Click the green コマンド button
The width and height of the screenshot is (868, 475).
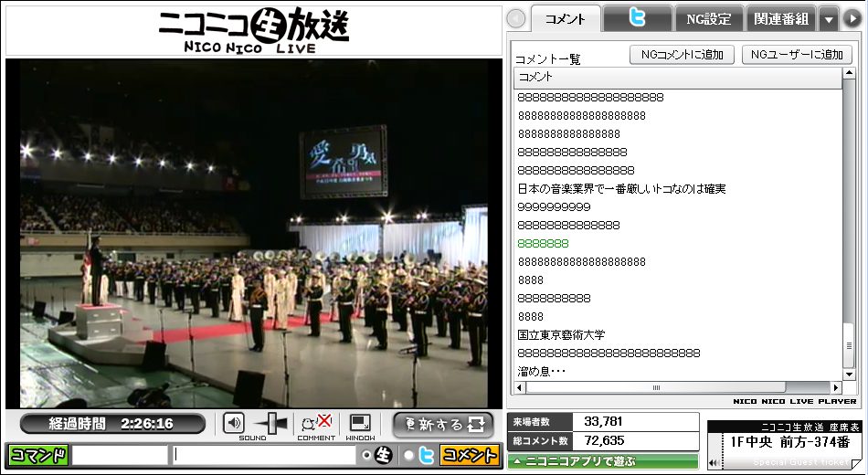[x=38, y=455]
